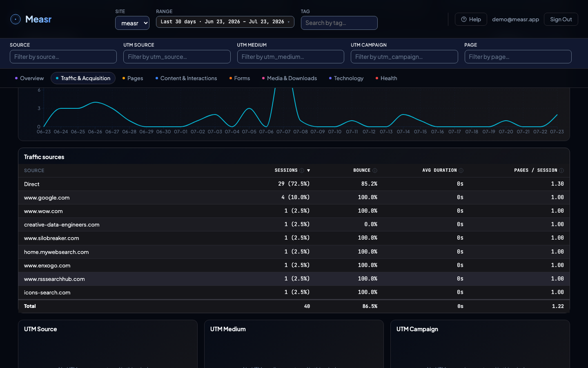Click the demo@measr.app account label
Image resolution: width=588 pixels, height=368 pixels.
tap(515, 19)
